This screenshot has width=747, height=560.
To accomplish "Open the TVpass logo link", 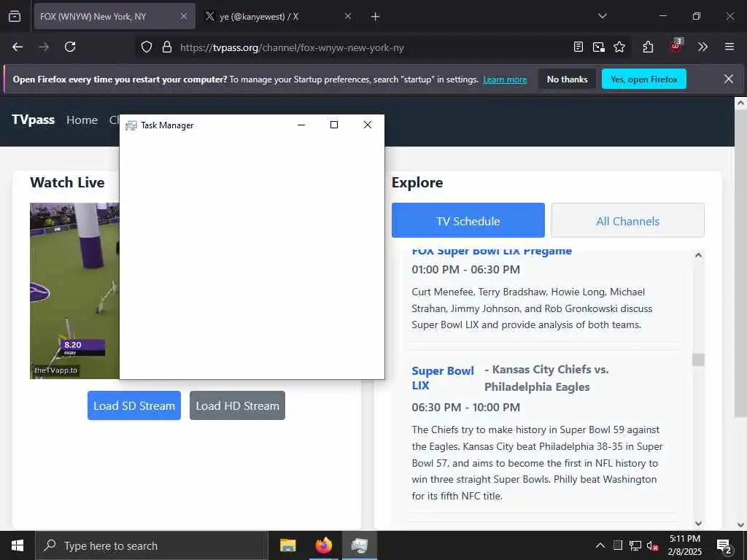I will tap(34, 120).
